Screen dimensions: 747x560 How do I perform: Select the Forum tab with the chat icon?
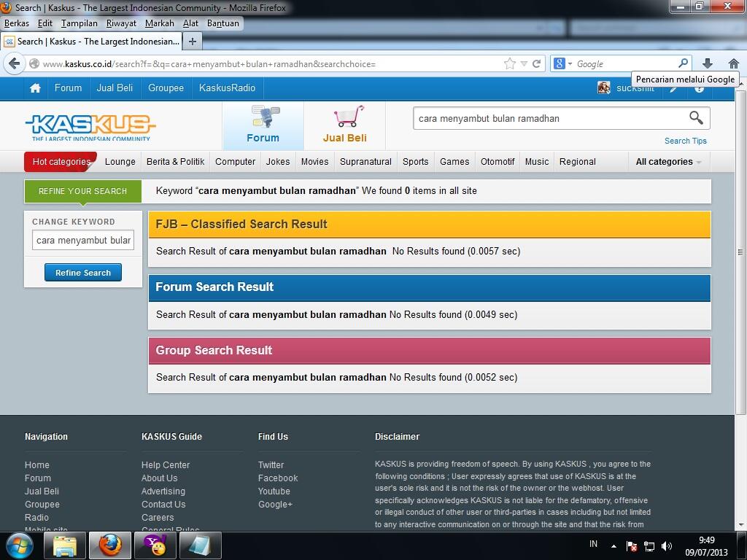[263, 125]
